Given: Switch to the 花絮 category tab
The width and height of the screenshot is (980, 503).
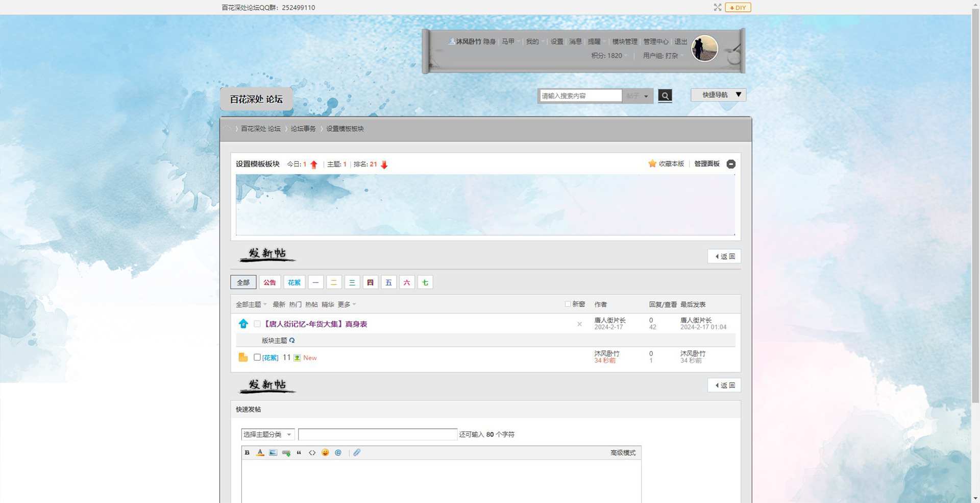Looking at the screenshot, I should tap(294, 282).
